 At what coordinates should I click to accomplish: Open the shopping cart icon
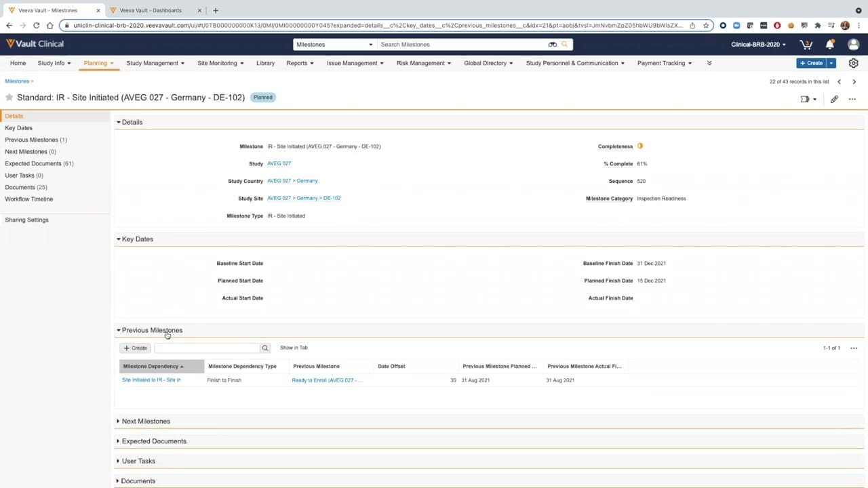tap(806, 44)
